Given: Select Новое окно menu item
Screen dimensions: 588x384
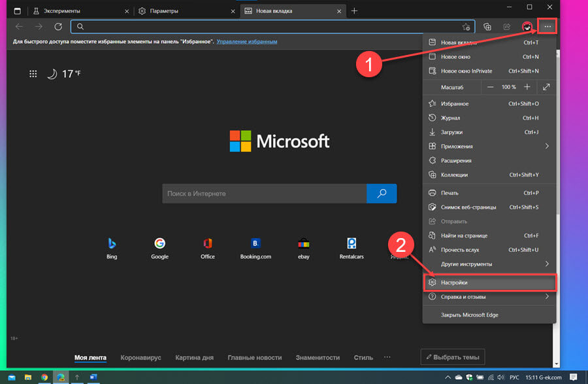Looking at the screenshot, I should [489, 57].
